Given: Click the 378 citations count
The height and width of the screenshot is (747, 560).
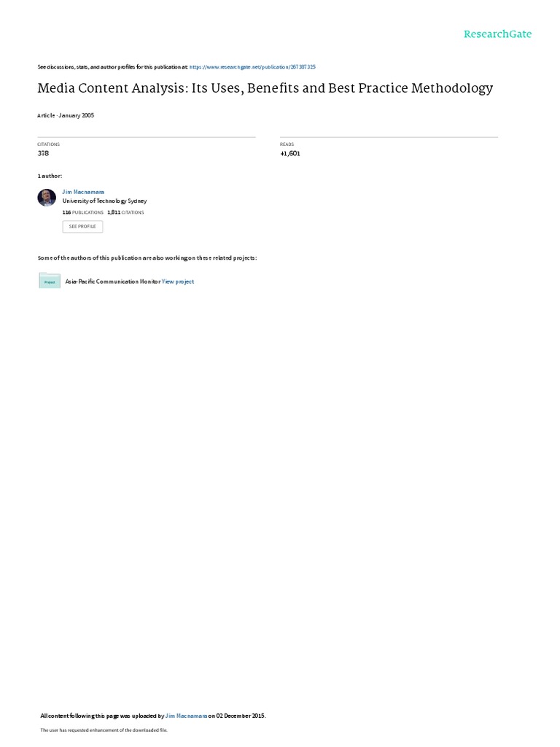Looking at the screenshot, I should [x=43, y=153].
